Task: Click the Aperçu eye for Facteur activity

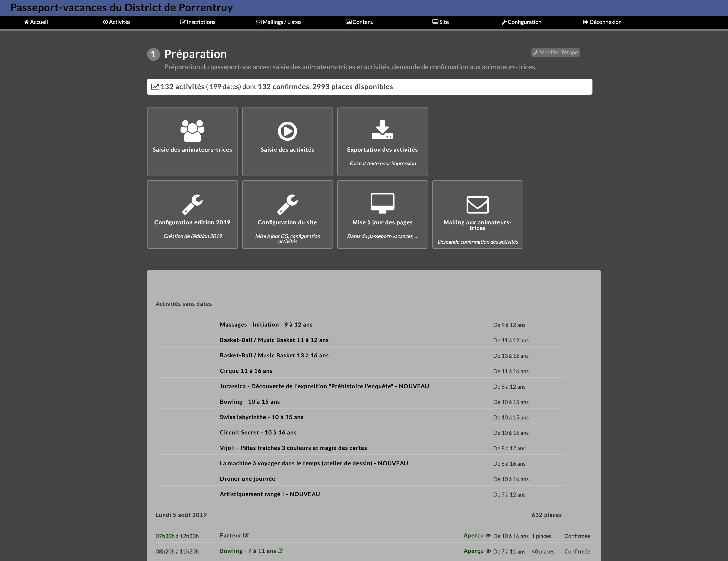Action: click(488, 536)
